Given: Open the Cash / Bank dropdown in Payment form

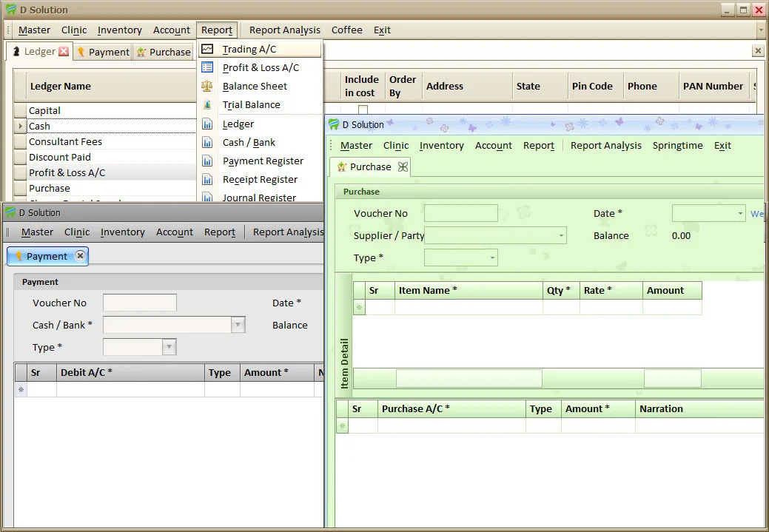Looking at the screenshot, I should click(x=238, y=325).
